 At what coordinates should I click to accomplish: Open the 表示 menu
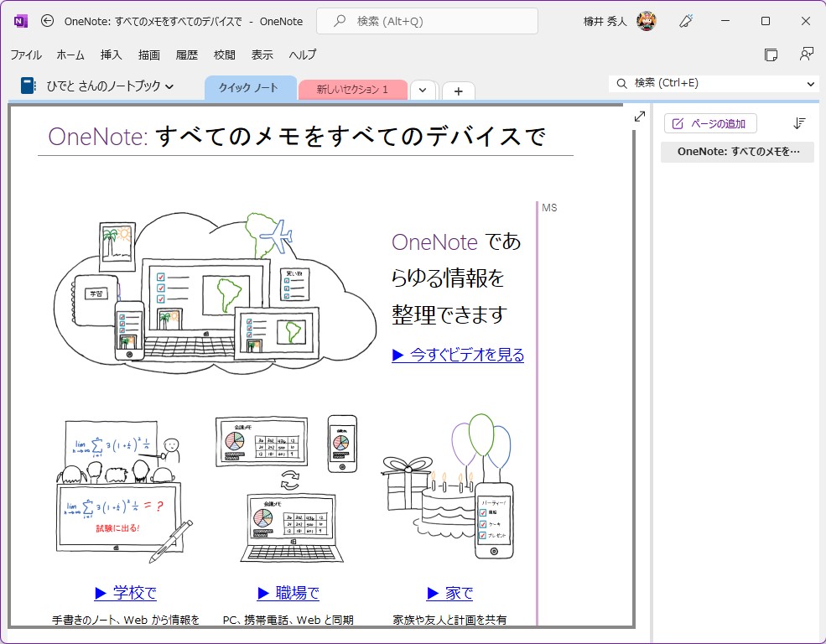pyautogui.click(x=262, y=55)
